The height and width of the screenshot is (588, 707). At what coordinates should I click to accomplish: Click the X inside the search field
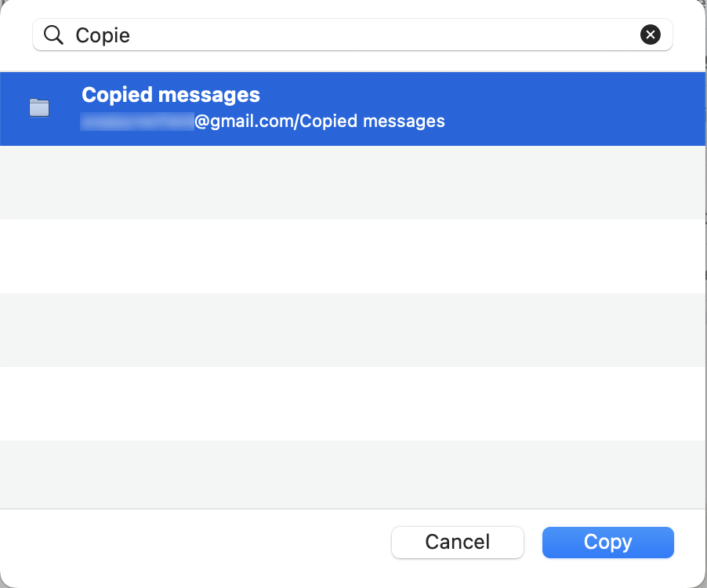point(650,34)
